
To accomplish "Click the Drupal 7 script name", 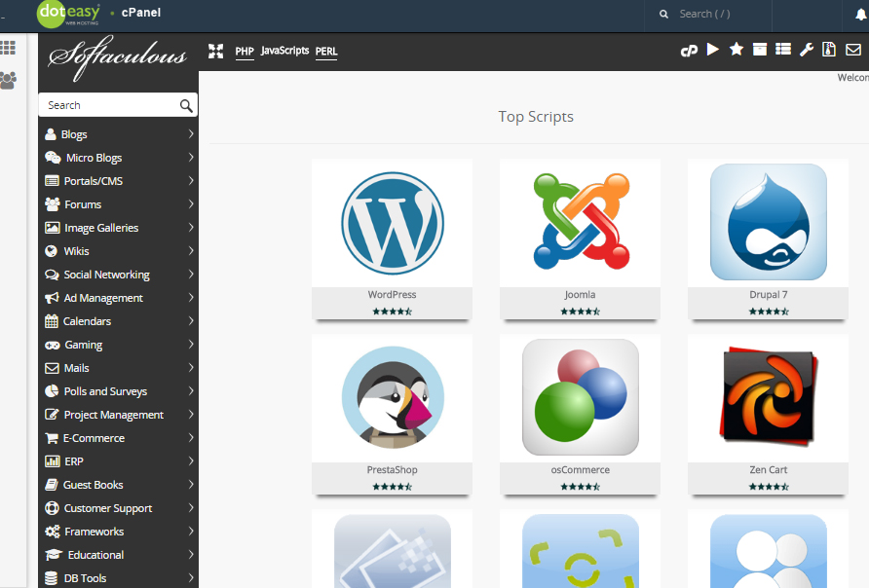I will pyautogui.click(x=768, y=295).
